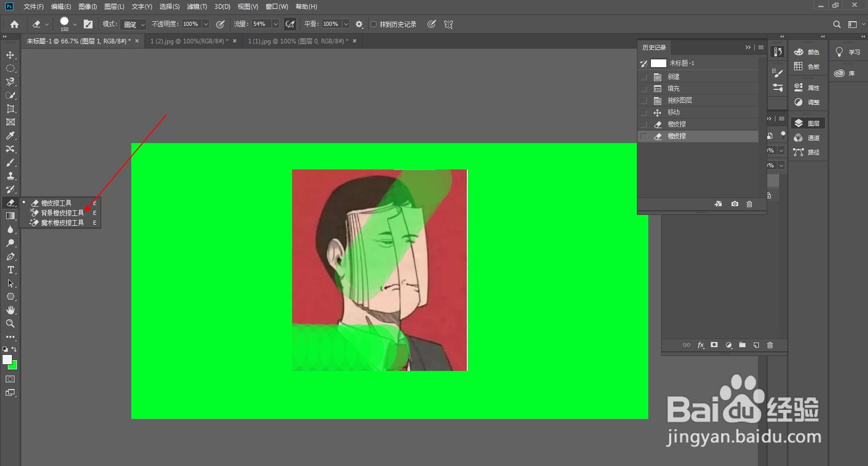This screenshot has height=466, width=868.
Task: Expand the opacity slider dropdown
Action: click(206, 24)
